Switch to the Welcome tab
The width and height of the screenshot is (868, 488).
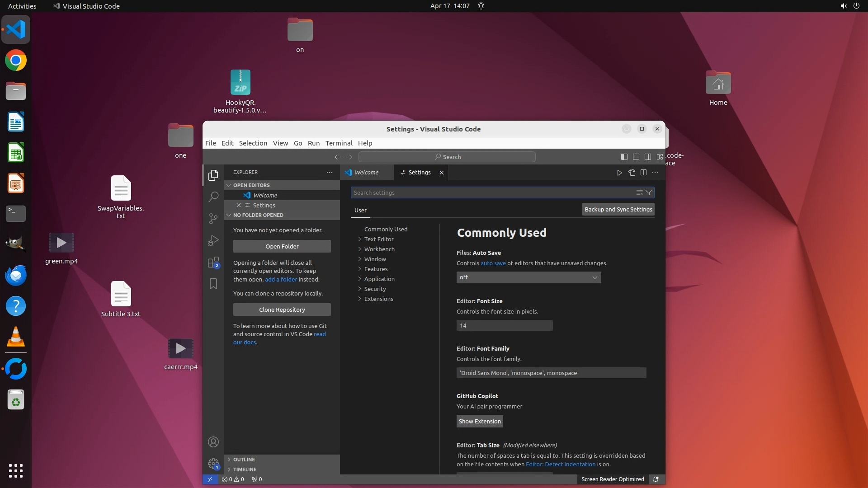pos(366,173)
